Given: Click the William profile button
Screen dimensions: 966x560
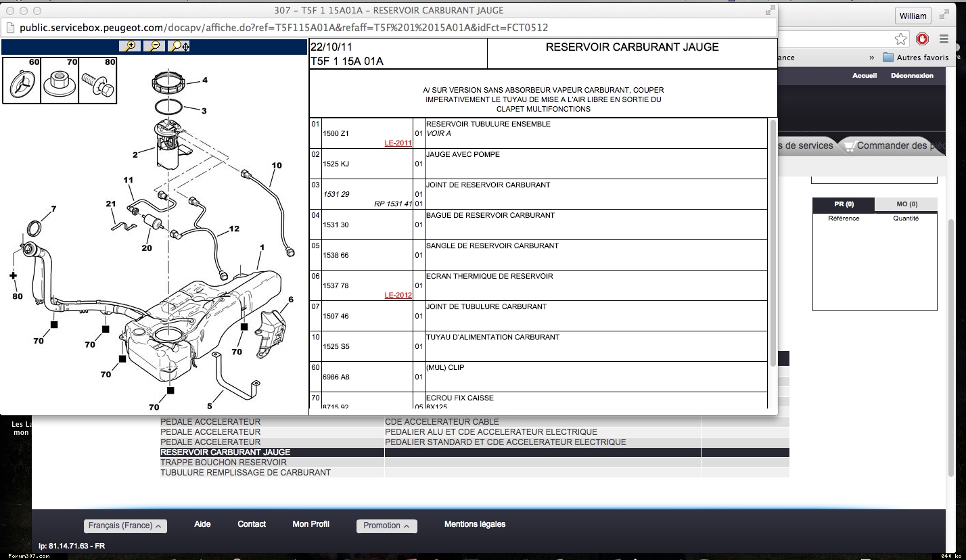Looking at the screenshot, I should pyautogui.click(x=913, y=16).
